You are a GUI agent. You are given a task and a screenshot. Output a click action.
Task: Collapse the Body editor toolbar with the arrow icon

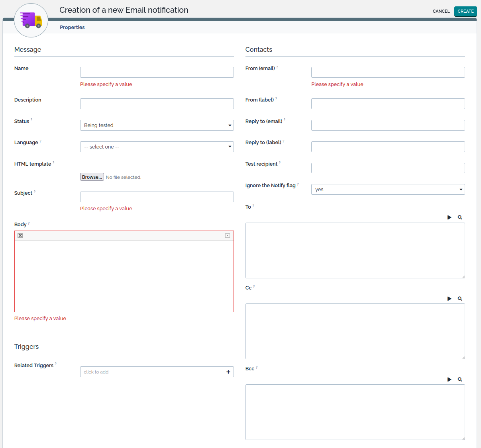(x=228, y=236)
